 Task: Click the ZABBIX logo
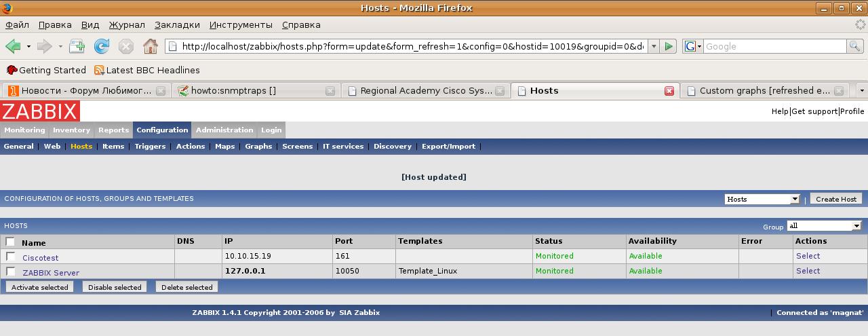click(x=40, y=111)
